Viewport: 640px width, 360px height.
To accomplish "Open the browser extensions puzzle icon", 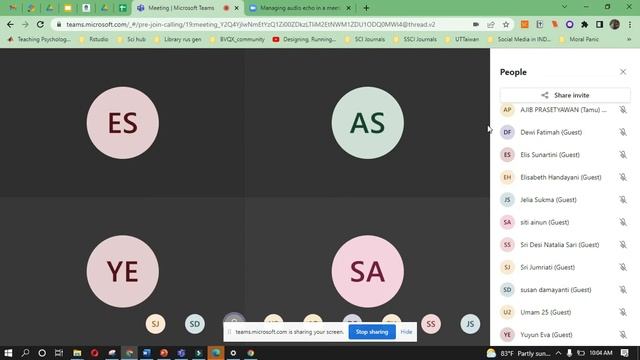I will 584,24.
